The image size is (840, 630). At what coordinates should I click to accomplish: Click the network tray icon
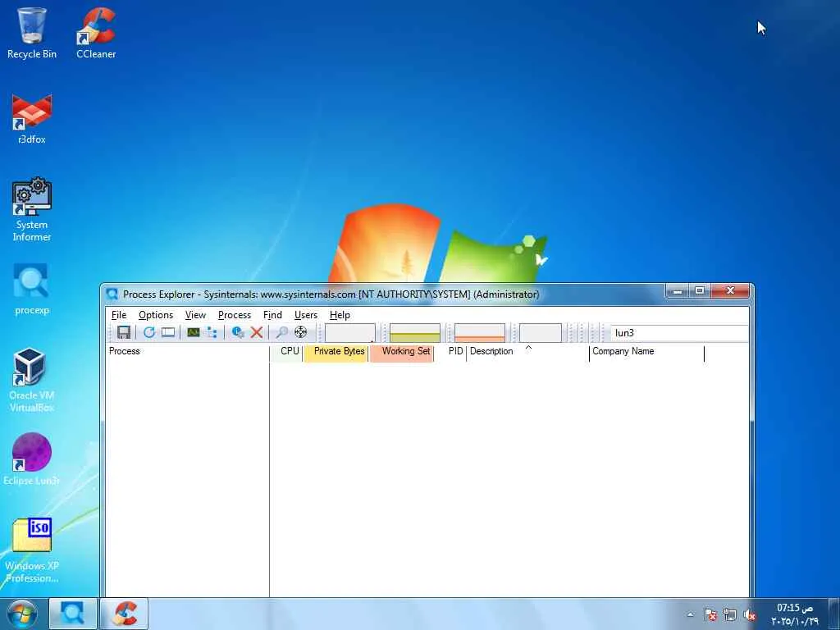point(729,615)
